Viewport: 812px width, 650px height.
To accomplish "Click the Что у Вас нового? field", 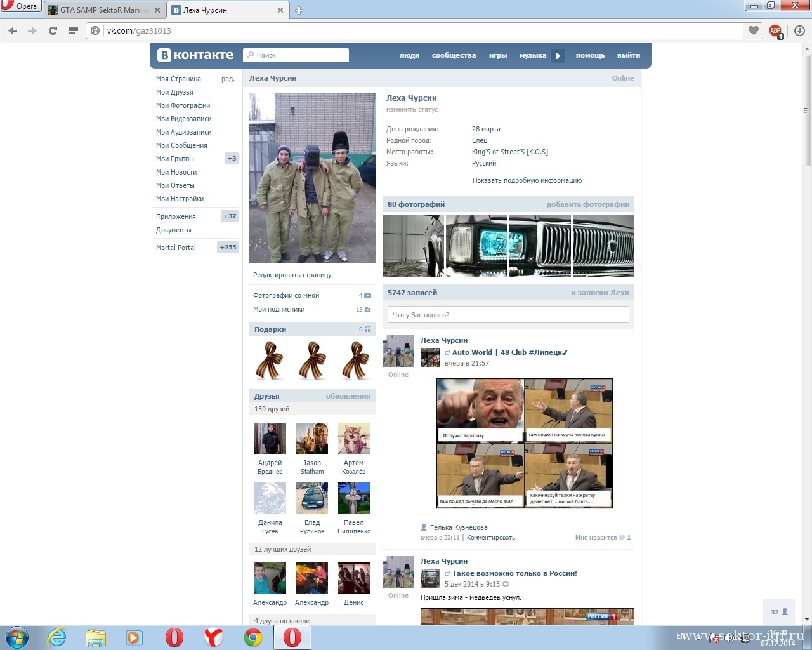I will (508, 315).
